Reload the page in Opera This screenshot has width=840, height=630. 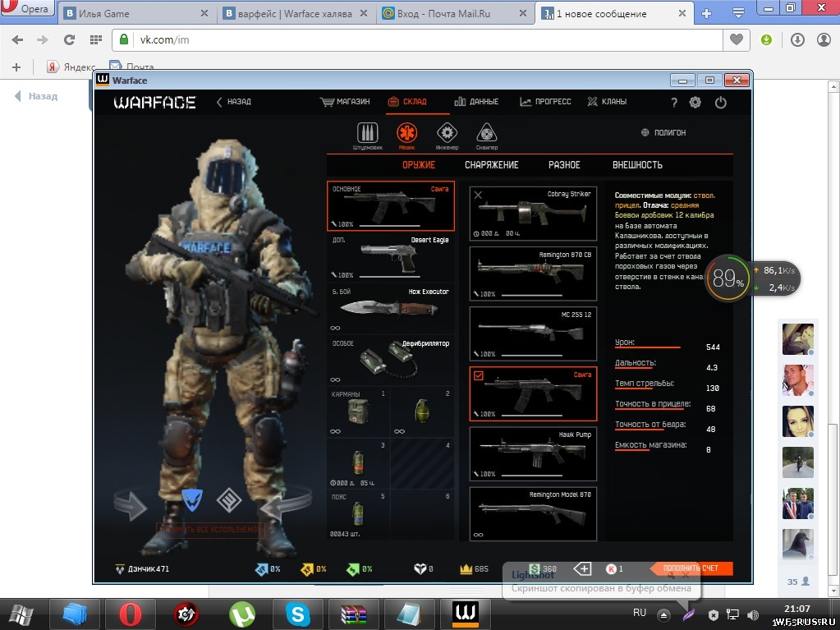coord(69,39)
